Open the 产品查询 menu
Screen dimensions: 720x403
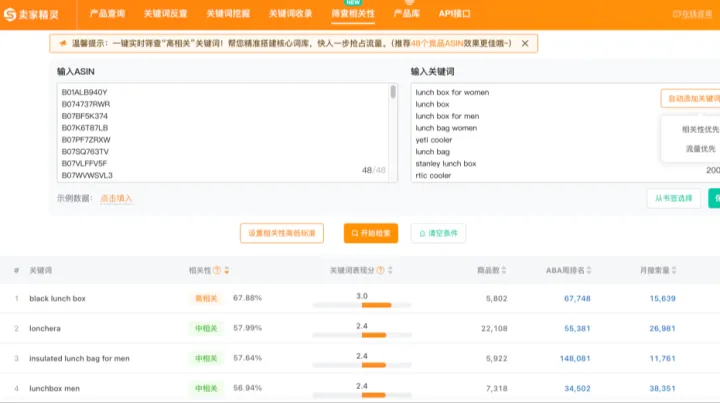click(x=107, y=14)
